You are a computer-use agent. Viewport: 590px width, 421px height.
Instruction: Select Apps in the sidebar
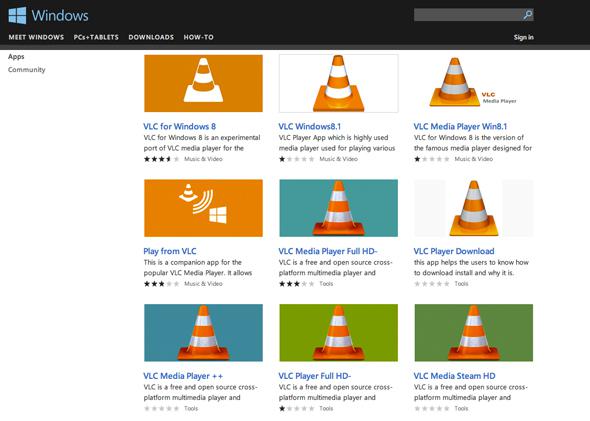pos(16,56)
